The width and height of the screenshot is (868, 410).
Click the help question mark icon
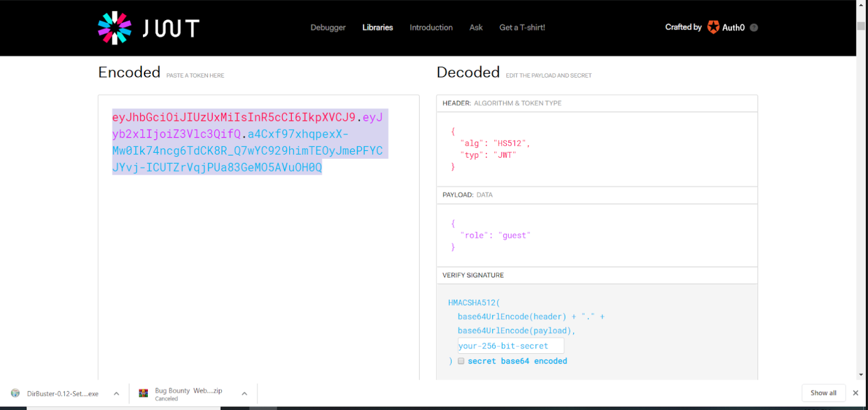click(754, 28)
